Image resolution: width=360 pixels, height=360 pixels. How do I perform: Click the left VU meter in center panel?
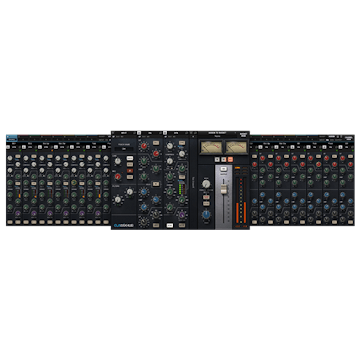point(211,147)
